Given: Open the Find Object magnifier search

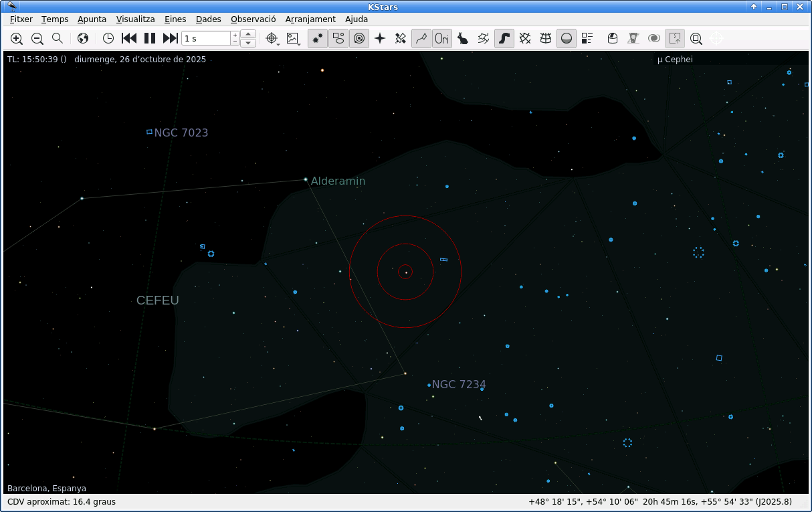Looking at the screenshot, I should (58, 38).
